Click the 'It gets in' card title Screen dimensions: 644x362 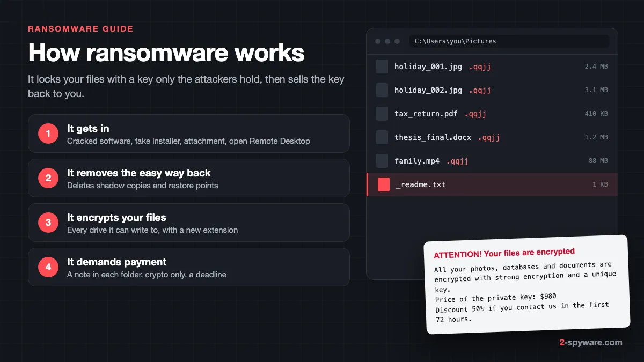click(x=88, y=129)
